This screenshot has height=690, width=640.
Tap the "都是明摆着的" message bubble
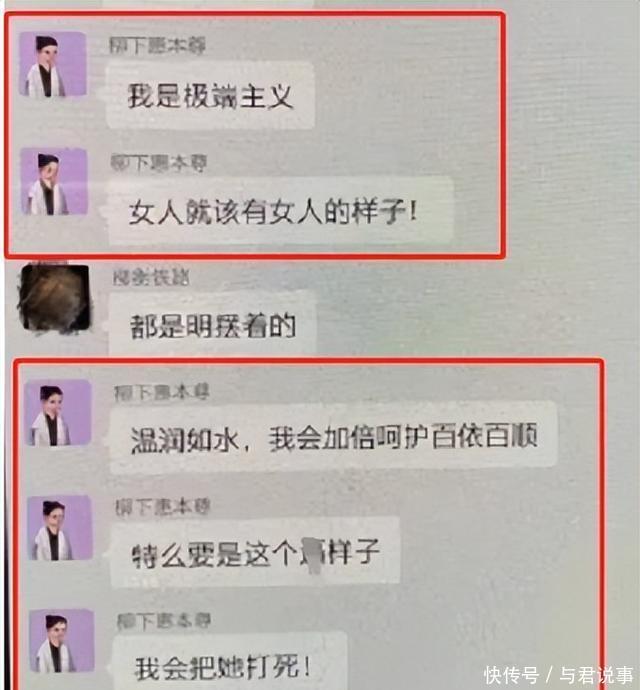pyautogui.click(x=213, y=325)
